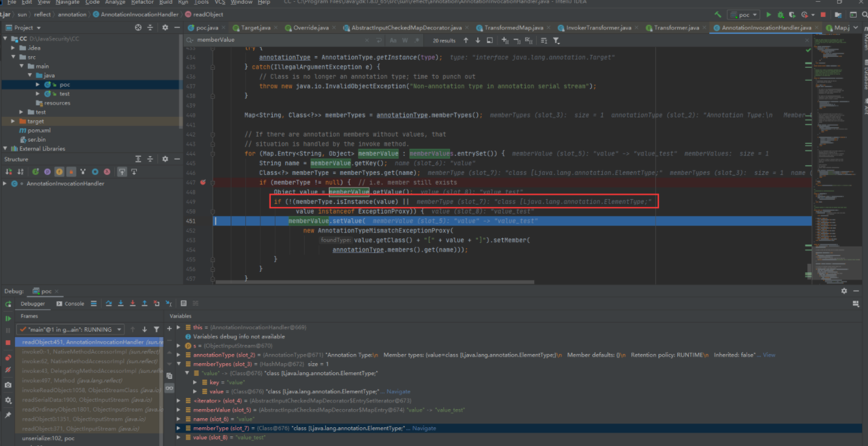Click the green Run icon in top toolbar
This screenshot has width=868, height=446.
(769, 15)
